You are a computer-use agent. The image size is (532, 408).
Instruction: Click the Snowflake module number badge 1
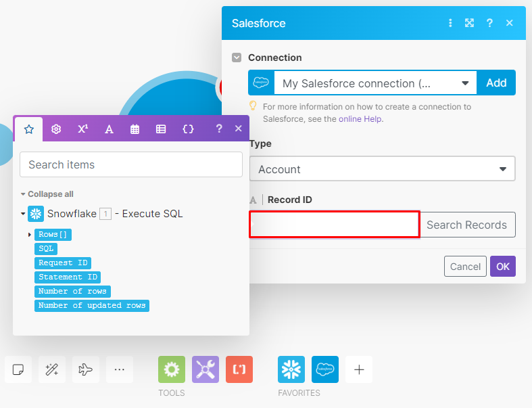pos(105,214)
